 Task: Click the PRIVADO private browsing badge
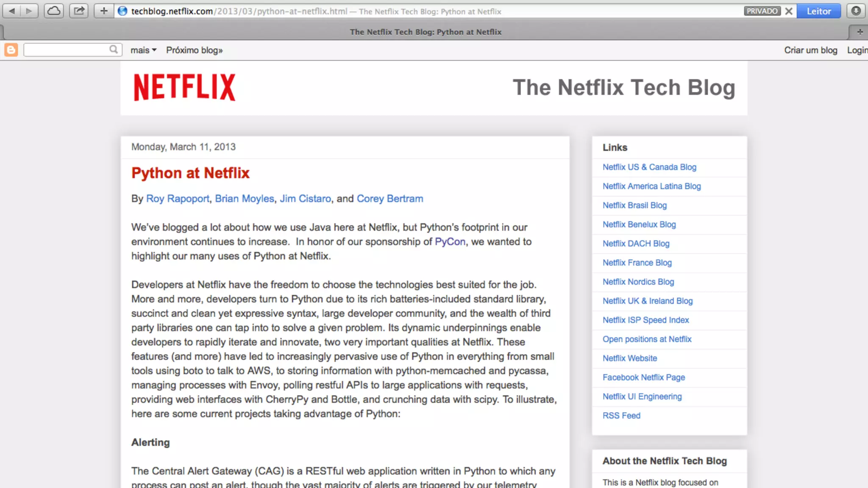tap(762, 11)
